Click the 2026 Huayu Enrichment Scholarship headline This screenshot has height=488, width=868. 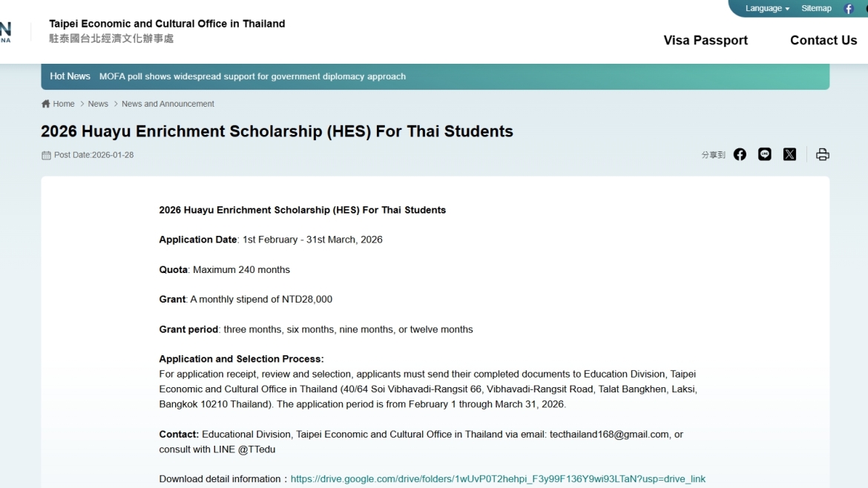tap(277, 131)
